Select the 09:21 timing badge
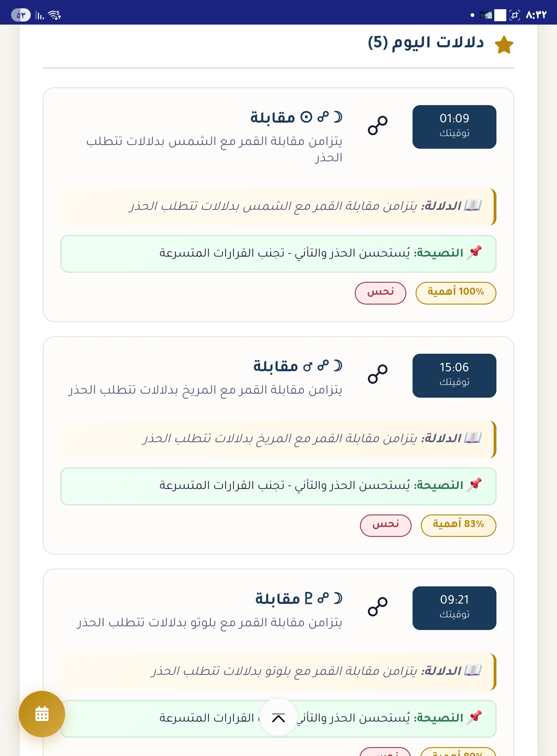Viewport: 557px width, 756px height. click(454, 608)
